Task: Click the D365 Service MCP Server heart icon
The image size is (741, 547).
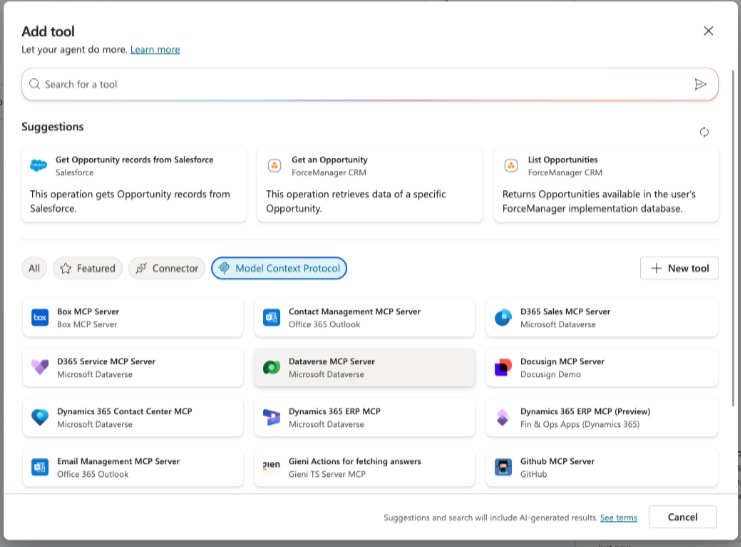Action: [x=40, y=368]
